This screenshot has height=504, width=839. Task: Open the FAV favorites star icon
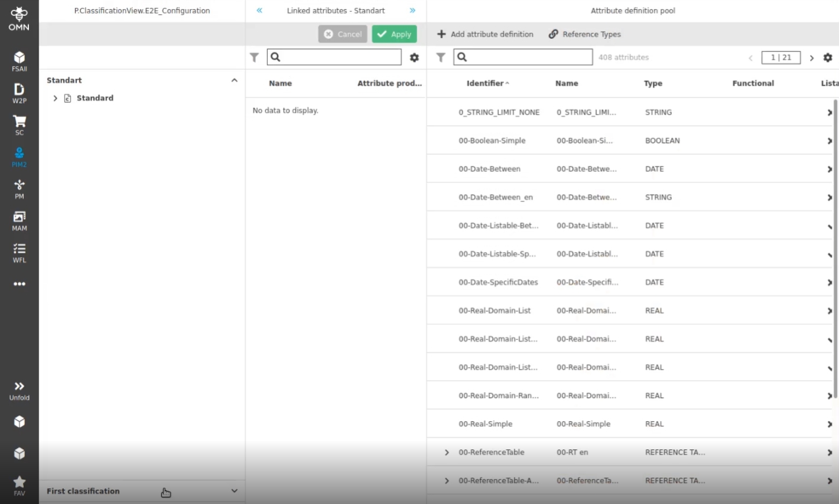tap(19, 486)
